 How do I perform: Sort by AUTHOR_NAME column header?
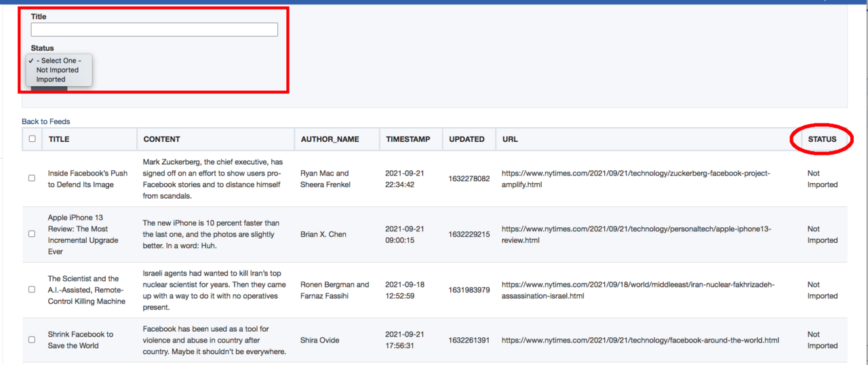point(330,139)
